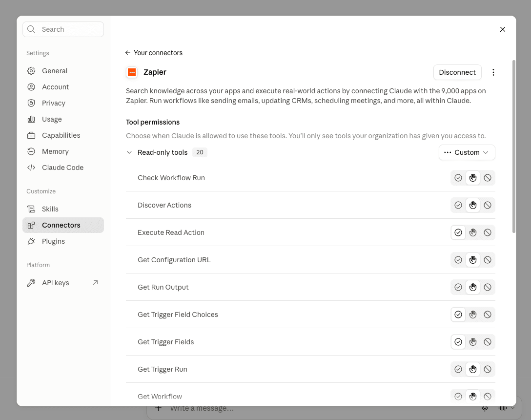The image size is (531, 420).
Task: Click the Discover Actions label
Action: tap(164, 205)
